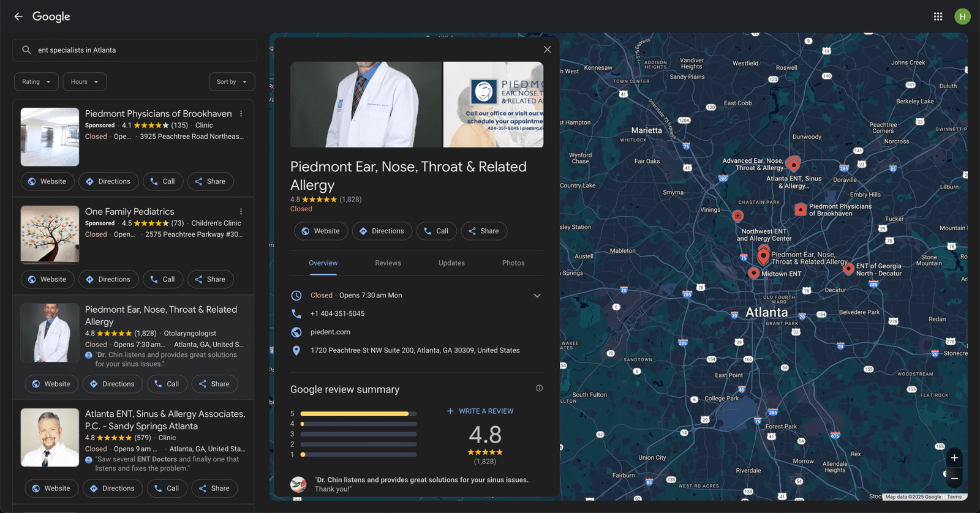Get Directions to Atlanta ENT, Sinus & Allergy Associates
This screenshot has width=980, height=513.
click(113, 489)
